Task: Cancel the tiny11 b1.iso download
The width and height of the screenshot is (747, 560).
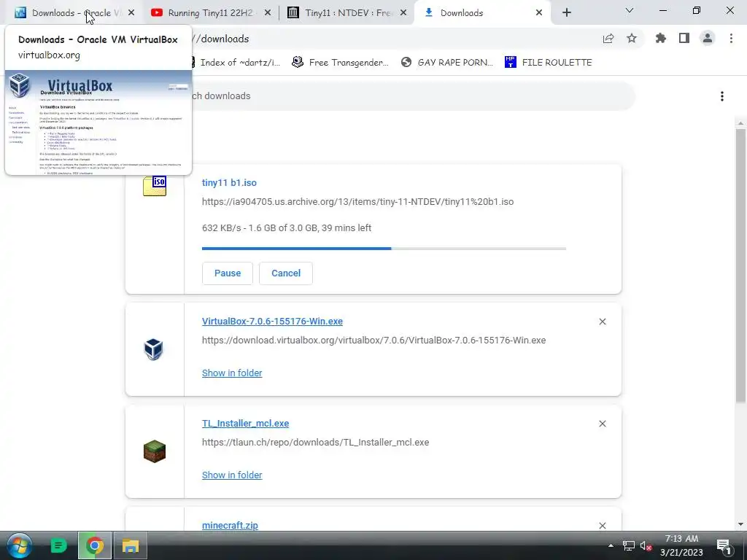Action: pos(286,273)
